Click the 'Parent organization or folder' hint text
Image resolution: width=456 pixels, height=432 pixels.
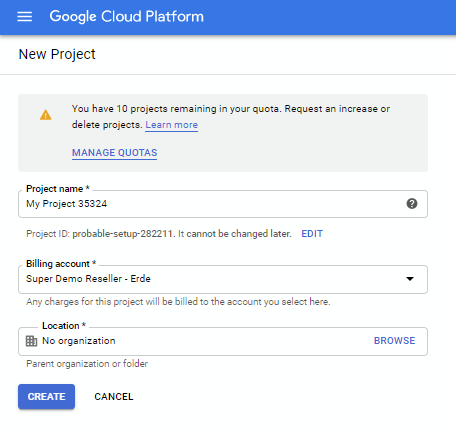point(87,364)
